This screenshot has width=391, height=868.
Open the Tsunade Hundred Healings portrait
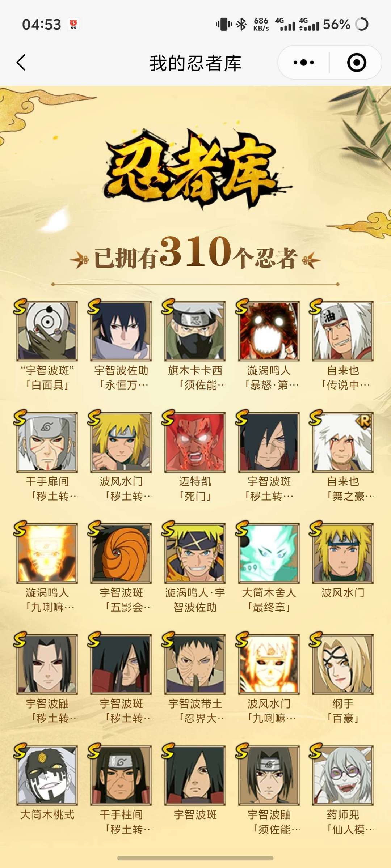click(343, 664)
